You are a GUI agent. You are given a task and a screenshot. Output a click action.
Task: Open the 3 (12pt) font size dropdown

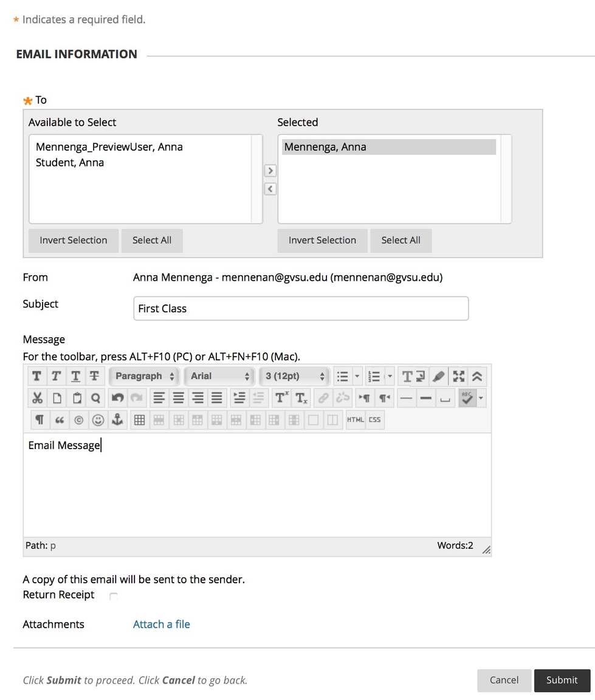(295, 376)
